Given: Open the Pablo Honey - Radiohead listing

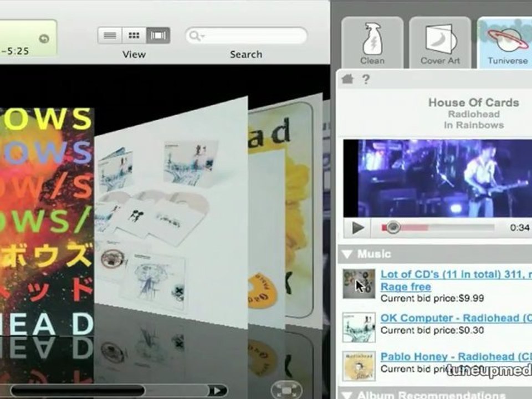Looking at the screenshot, I should (x=456, y=356).
